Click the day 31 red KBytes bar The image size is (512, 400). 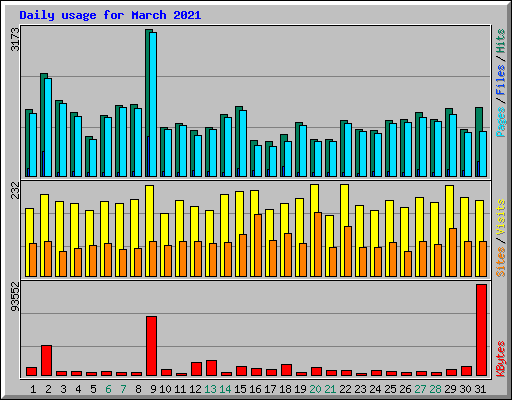coord(481,330)
